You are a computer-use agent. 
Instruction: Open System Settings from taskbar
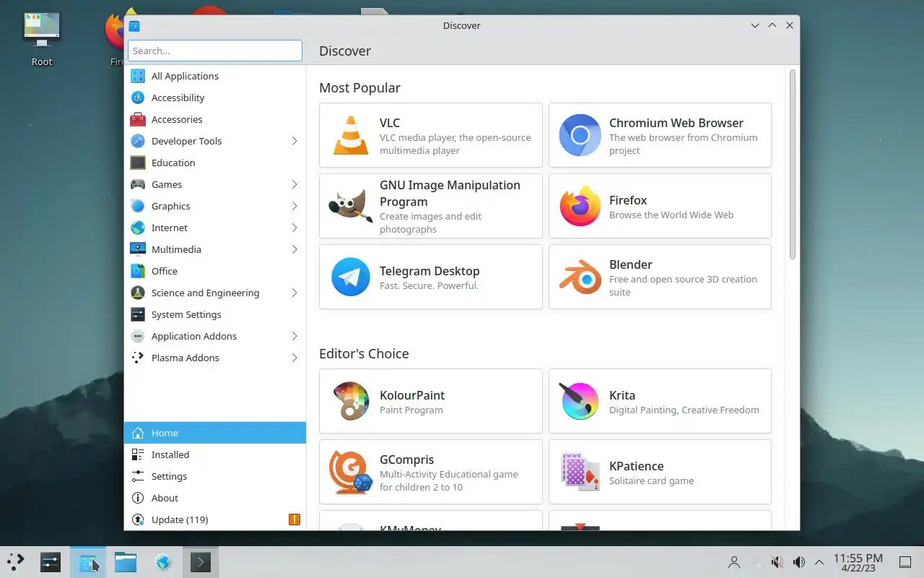coord(51,561)
